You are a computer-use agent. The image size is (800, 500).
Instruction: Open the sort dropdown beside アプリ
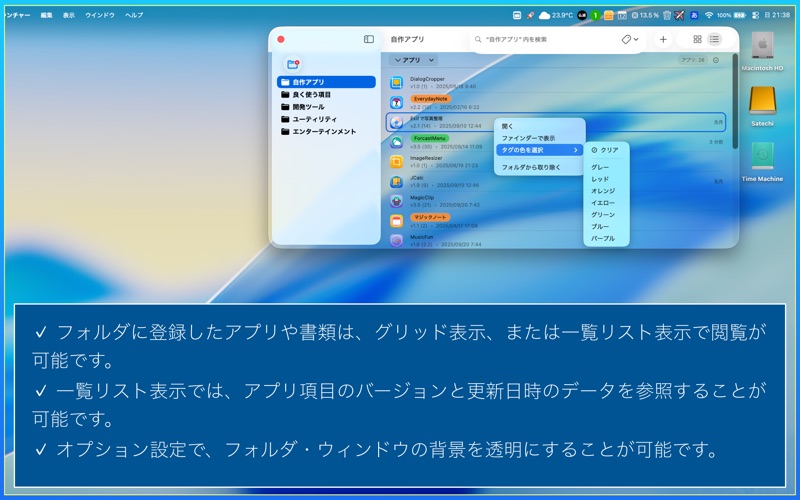[x=431, y=60]
